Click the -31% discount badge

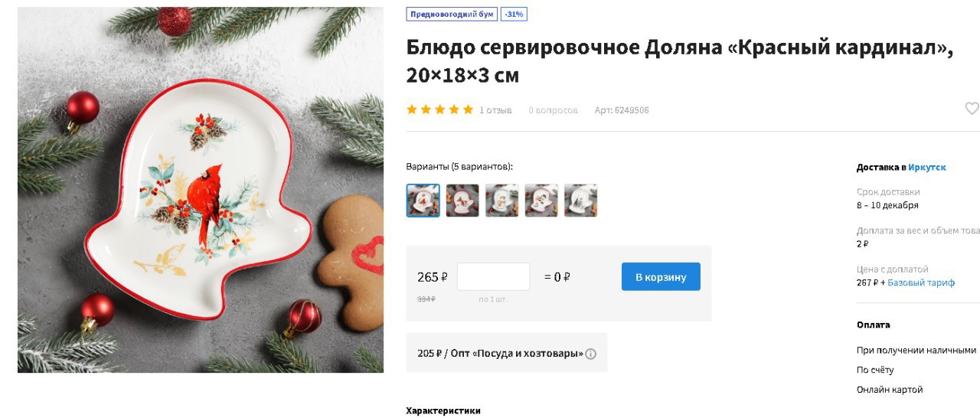tap(514, 15)
